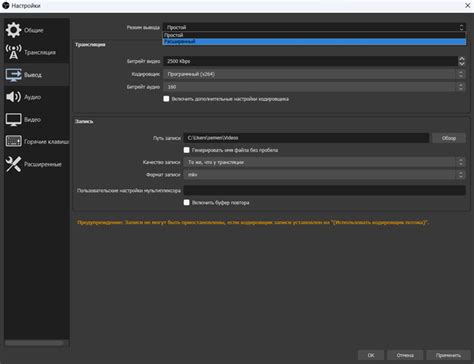Click the Запись section heading
This screenshot has width=474, height=364.
84,121
